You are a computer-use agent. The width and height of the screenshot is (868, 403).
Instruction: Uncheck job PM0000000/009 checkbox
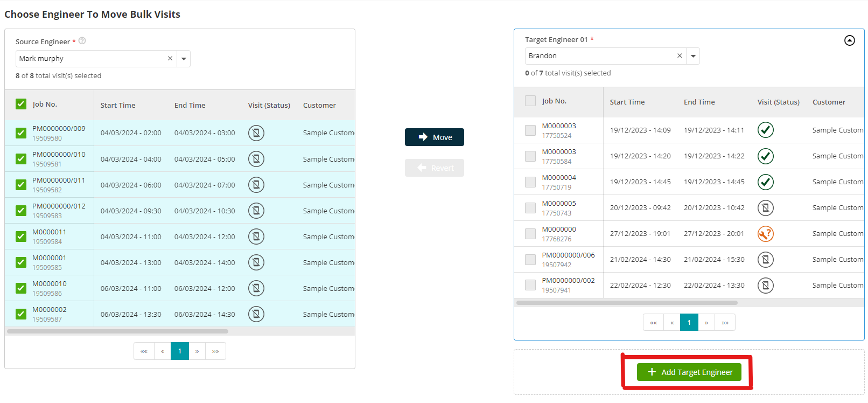click(21, 133)
